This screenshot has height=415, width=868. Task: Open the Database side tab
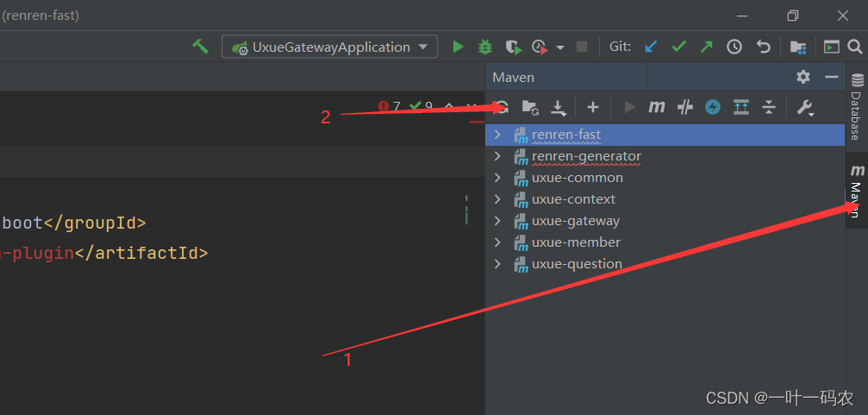tap(857, 105)
